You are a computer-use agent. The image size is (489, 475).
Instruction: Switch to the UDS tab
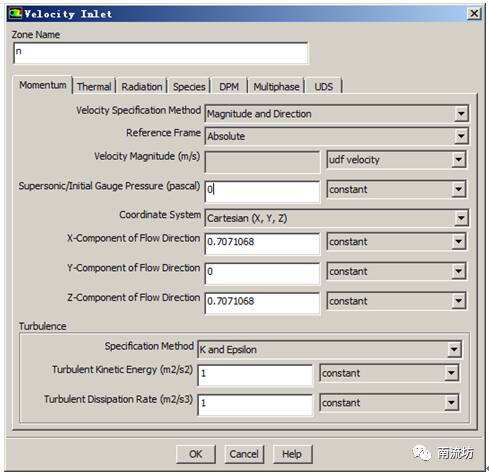point(324,87)
